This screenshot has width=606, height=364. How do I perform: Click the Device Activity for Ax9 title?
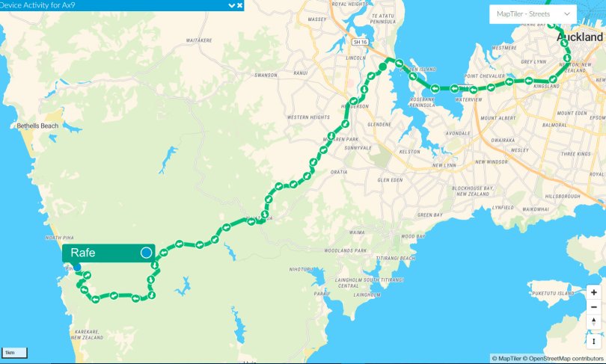pyautogui.click(x=37, y=5)
